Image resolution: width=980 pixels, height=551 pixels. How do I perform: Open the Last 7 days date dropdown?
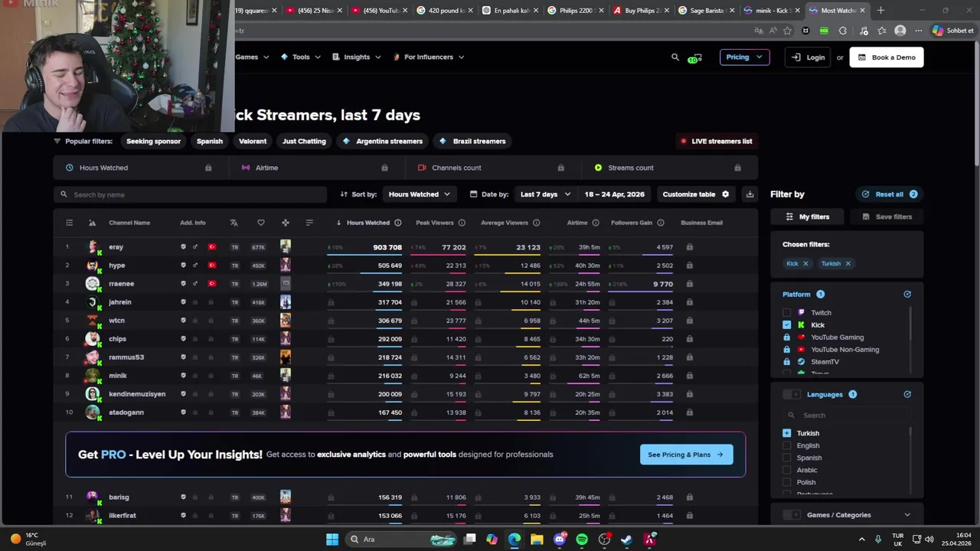(x=545, y=194)
